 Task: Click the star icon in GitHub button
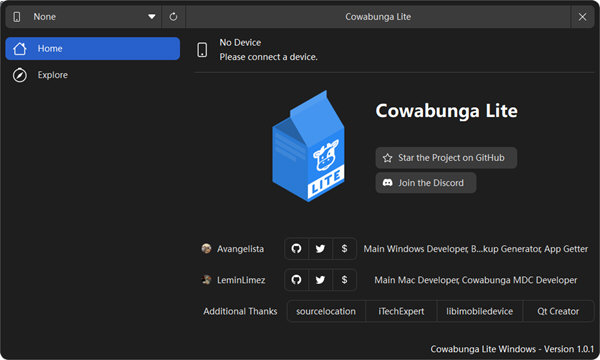(387, 158)
